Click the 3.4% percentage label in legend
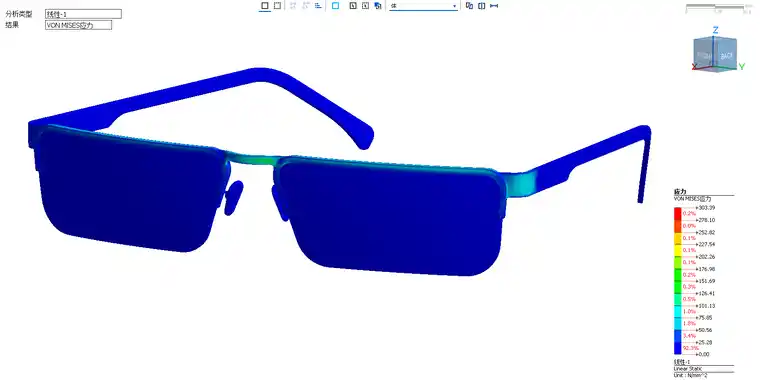This screenshot has height=380, width=760. tap(689, 335)
